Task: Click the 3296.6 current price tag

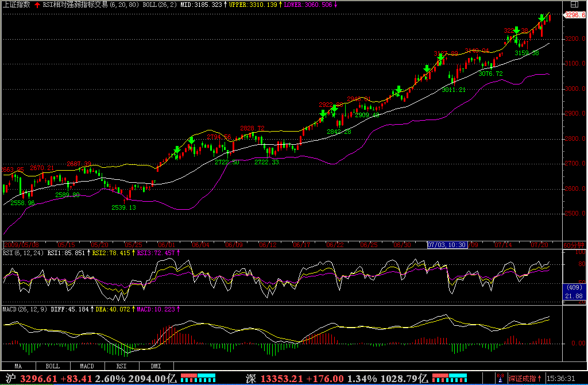Action: coord(575,15)
